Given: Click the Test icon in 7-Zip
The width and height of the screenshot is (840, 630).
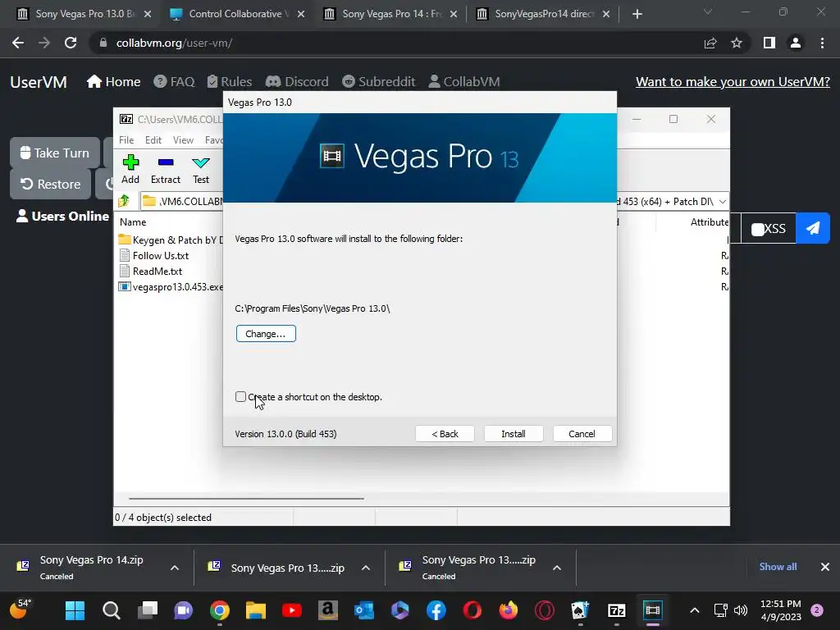Looking at the screenshot, I should tap(201, 169).
